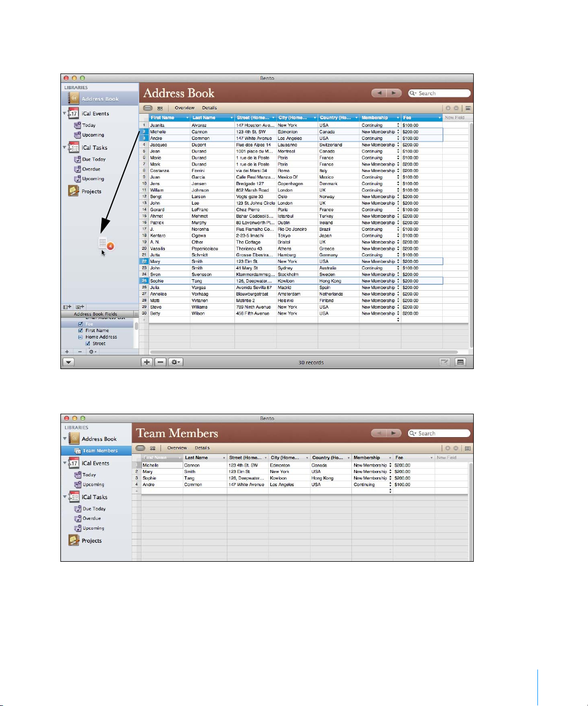Click the Team Members search field
This screenshot has height=706, width=588.
click(x=439, y=433)
